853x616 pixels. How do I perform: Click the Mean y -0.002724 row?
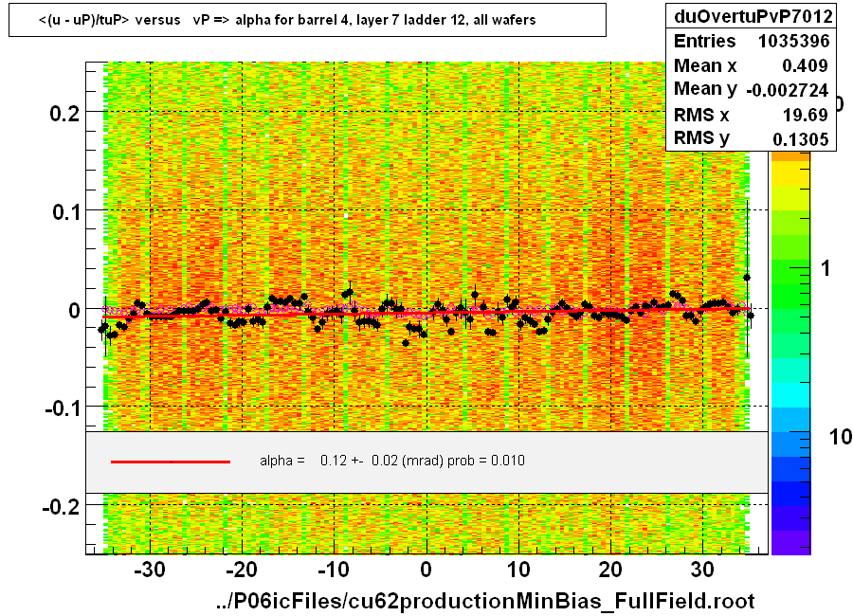click(x=752, y=89)
